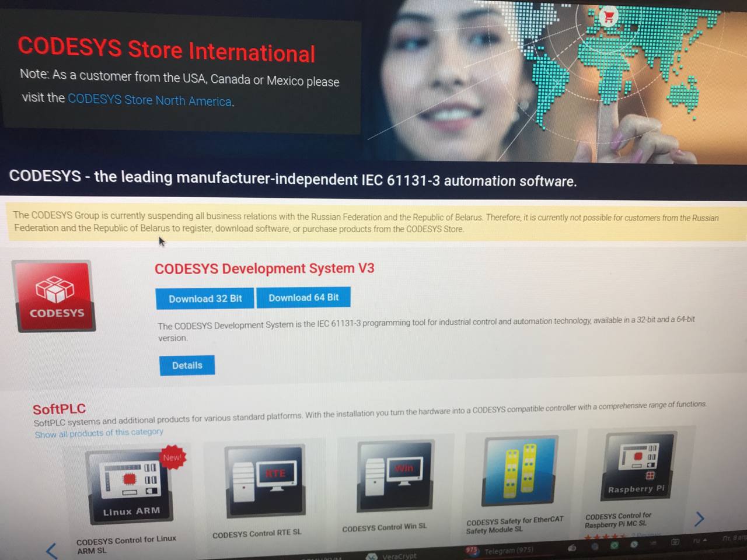Viewport: 747px width, 560px height.
Task: Open the shopping cart icon on the banner
Action: click(x=609, y=17)
